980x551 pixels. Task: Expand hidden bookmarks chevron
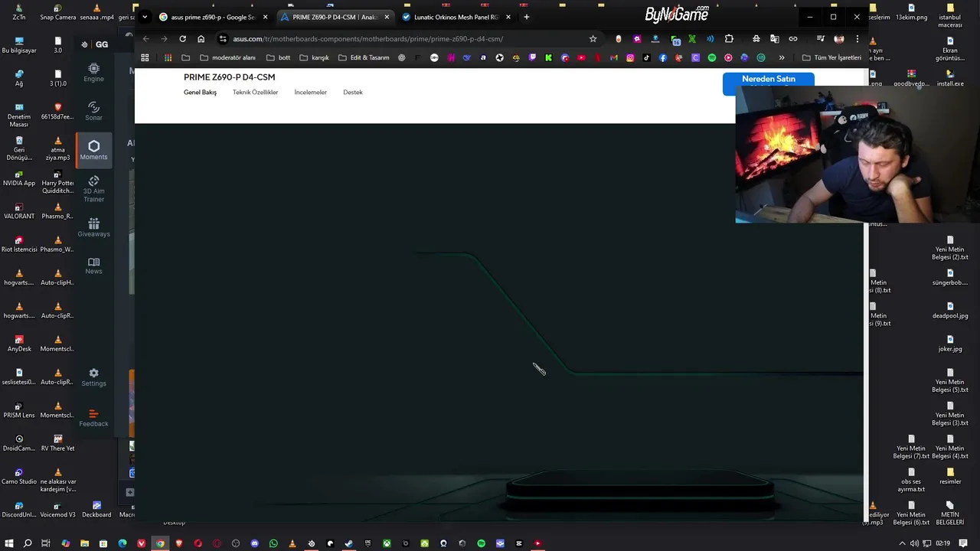[x=782, y=57]
